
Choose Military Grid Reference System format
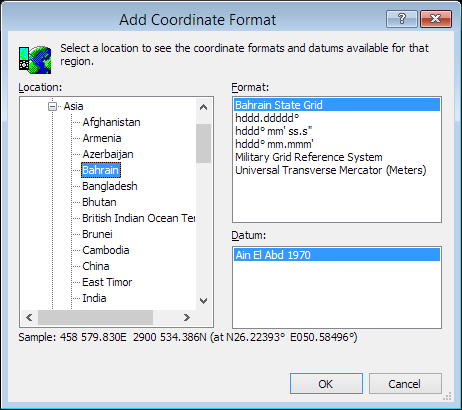point(337,157)
